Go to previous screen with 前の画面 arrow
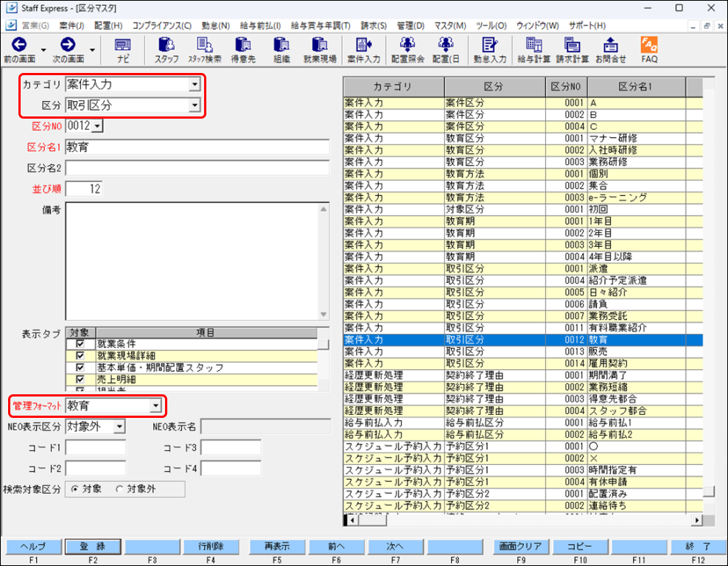 point(19,49)
